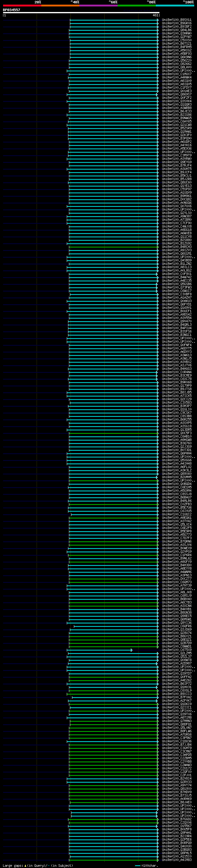Select hit label UniRef100_C1MUX7

[176, 74]
